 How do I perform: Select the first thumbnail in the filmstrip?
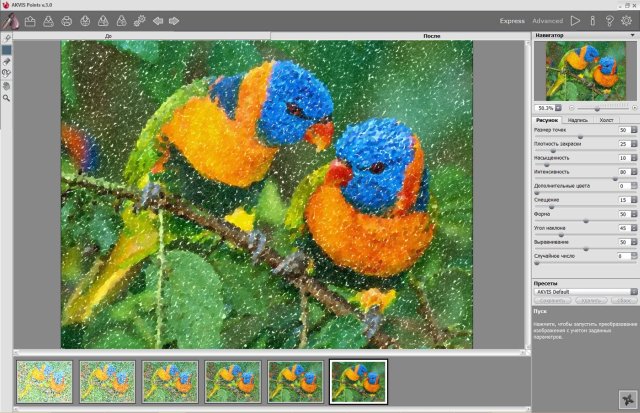tap(44, 379)
